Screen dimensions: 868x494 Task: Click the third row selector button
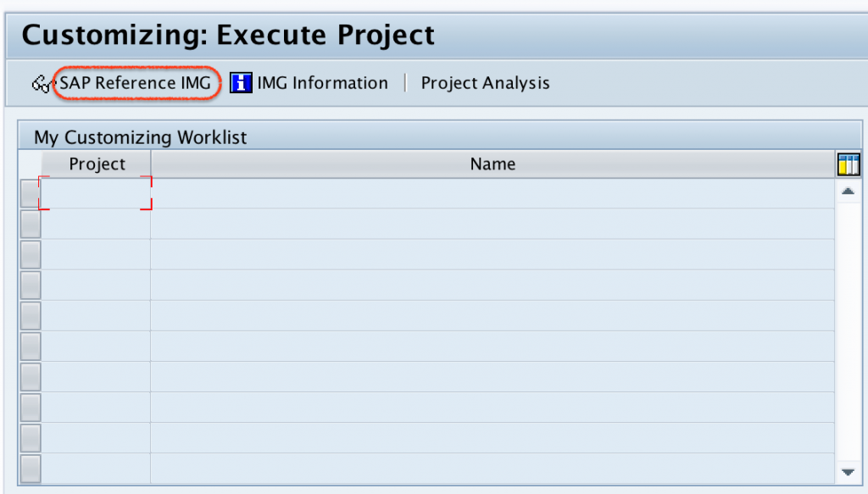(28, 253)
